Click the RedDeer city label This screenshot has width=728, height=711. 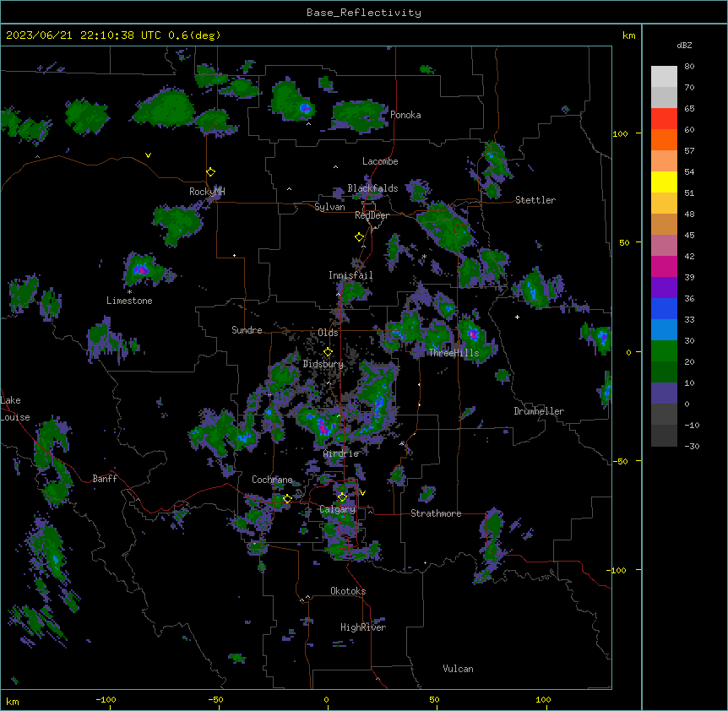tap(372, 215)
